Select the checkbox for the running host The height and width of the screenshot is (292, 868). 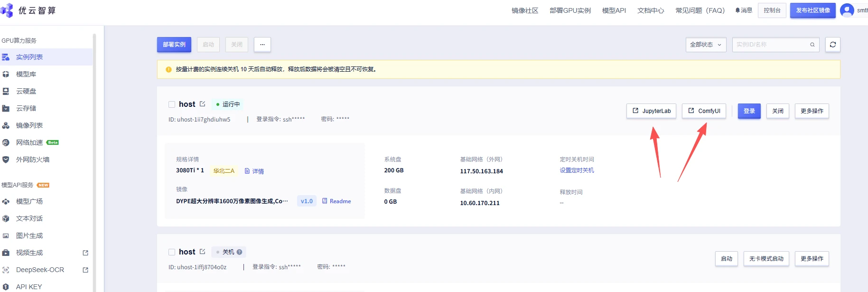point(172,104)
